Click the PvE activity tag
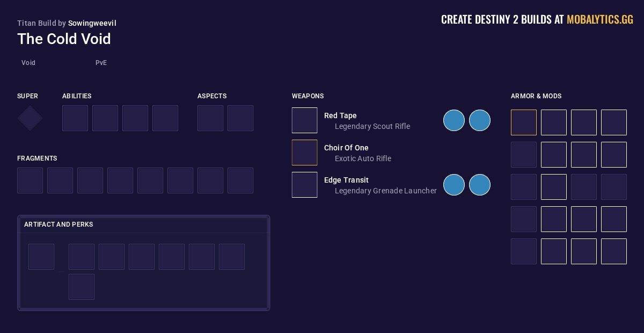The height and width of the screenshot is (333, 644). (101, 63)
